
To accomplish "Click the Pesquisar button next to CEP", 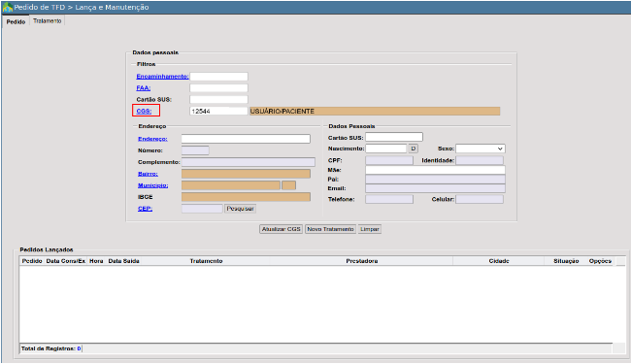I will pyautogui.click(x=240, y=209).
